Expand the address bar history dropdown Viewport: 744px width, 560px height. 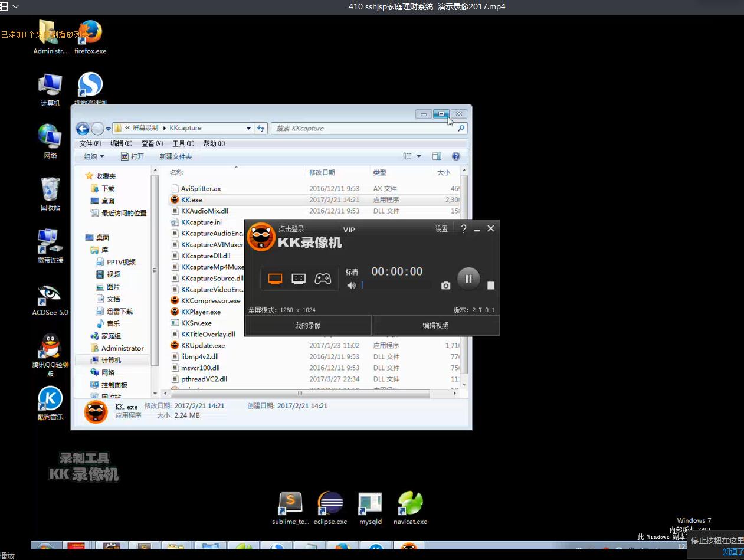[x=248, y=128]
